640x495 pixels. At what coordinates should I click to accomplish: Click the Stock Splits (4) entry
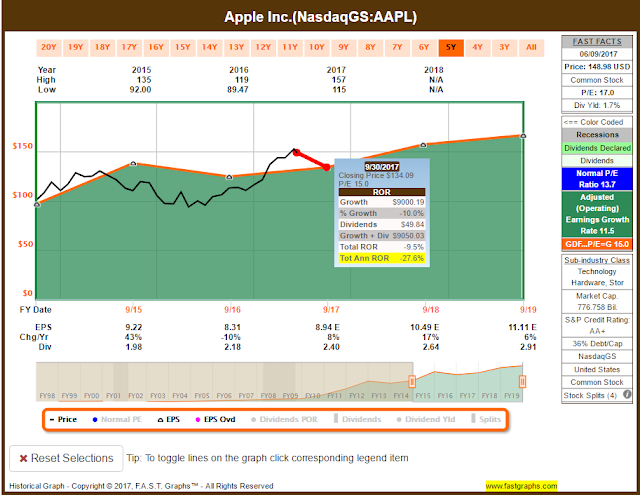(590, 395)
